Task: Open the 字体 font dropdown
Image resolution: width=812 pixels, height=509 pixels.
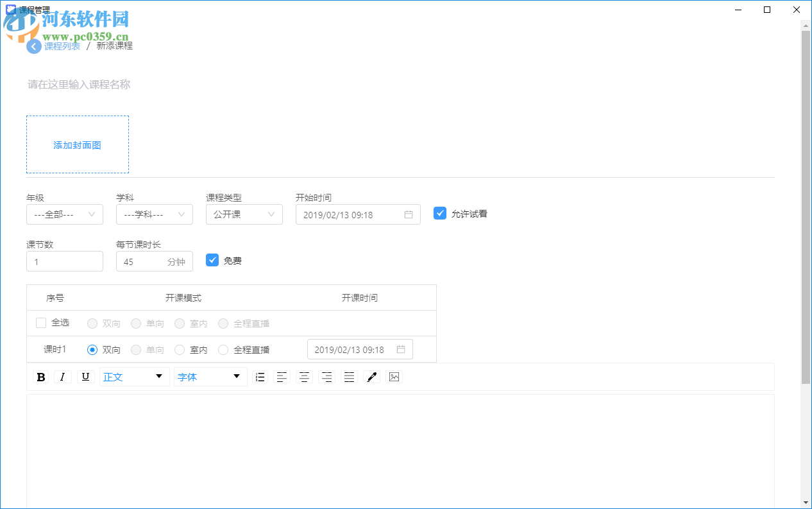Action: point(210,377)
